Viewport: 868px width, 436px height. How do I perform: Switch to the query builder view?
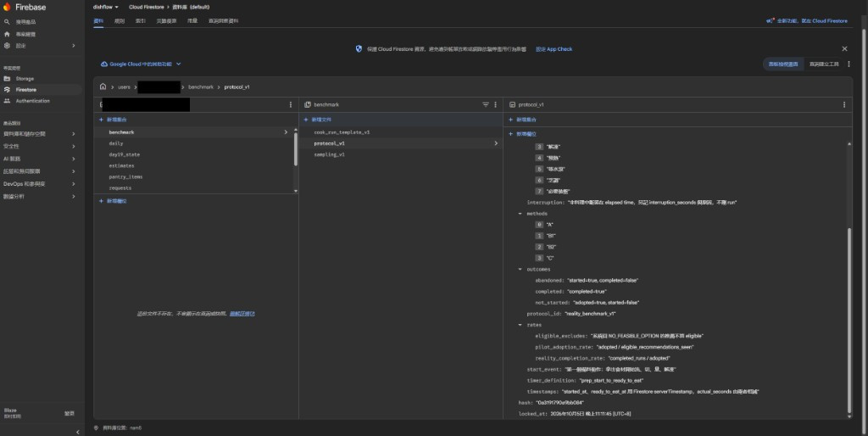[824, 64]
